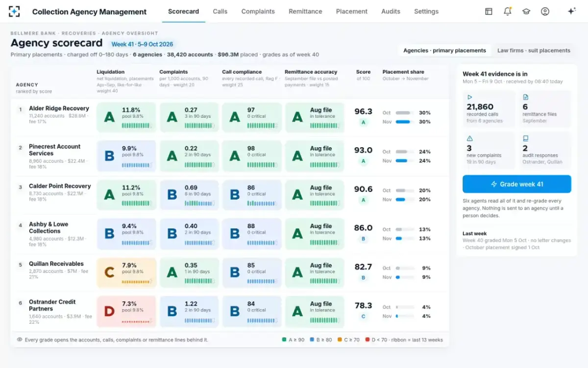Click the Grade week 41 button
588x368 pixels.
517,184
